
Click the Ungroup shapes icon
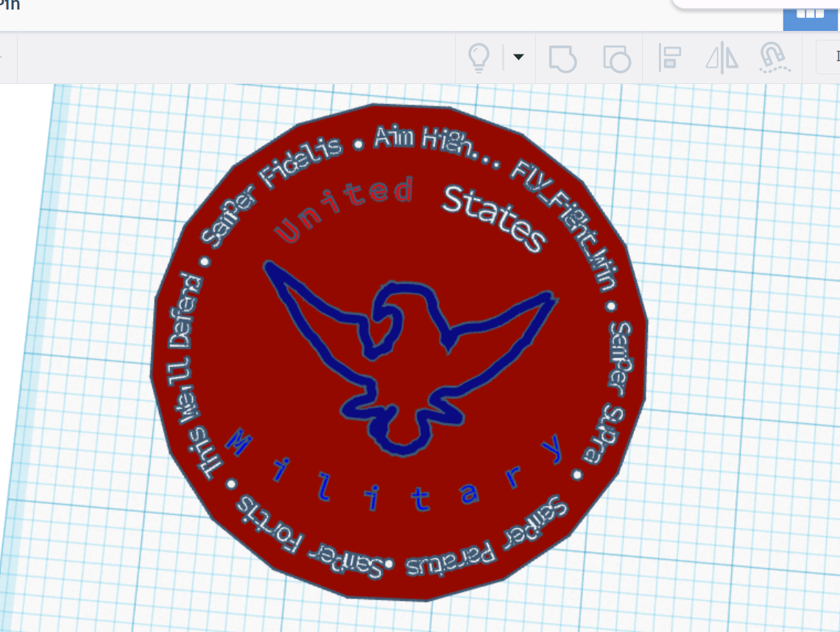[617, 58]
